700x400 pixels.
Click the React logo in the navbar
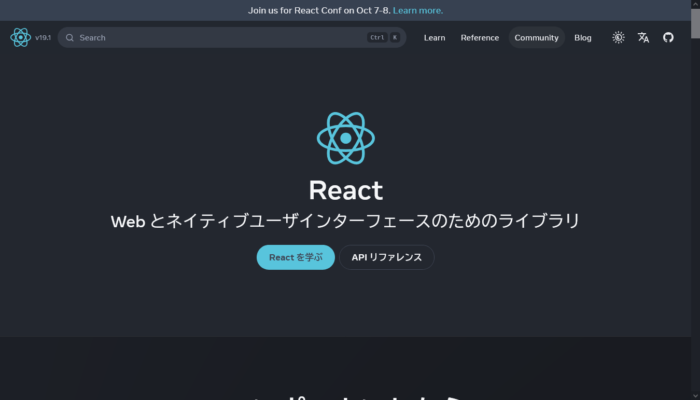pos(21,38)
